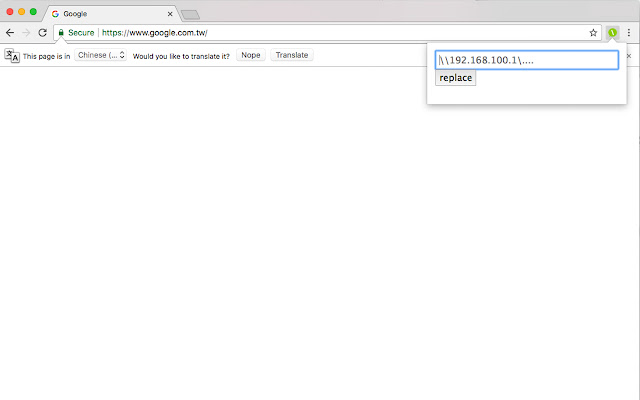Close the Google tab
The height and width of the screenshot is (400, 640).
click(170, 14)
